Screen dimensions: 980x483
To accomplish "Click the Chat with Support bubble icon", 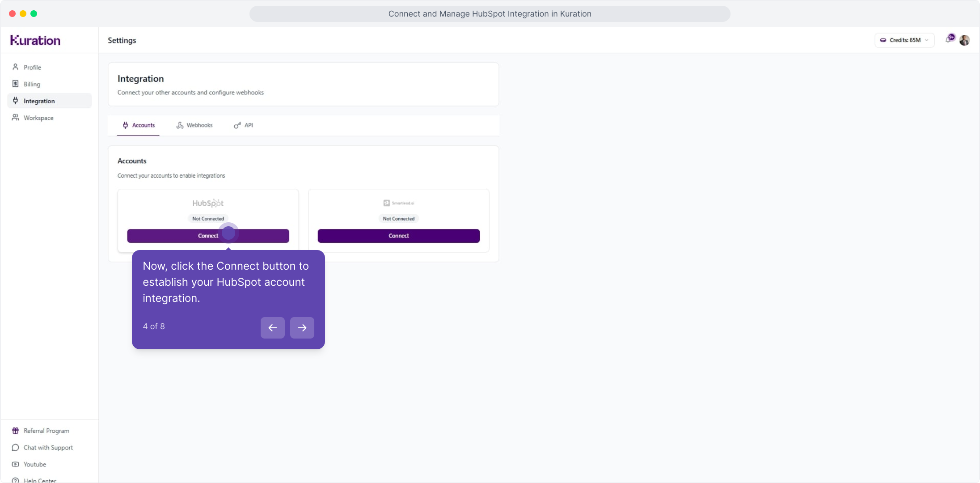I will 16,448.
